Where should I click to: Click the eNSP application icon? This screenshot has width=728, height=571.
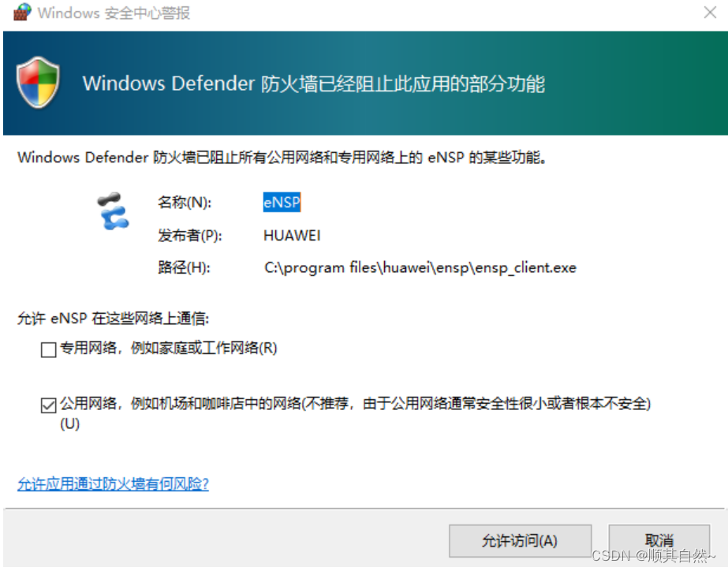coord(113,211)
